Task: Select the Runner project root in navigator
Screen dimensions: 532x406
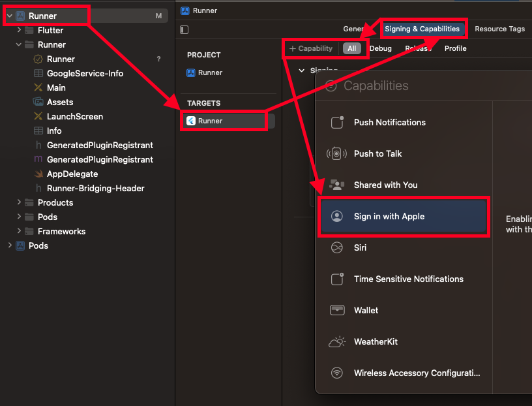Action: (86, 16)
